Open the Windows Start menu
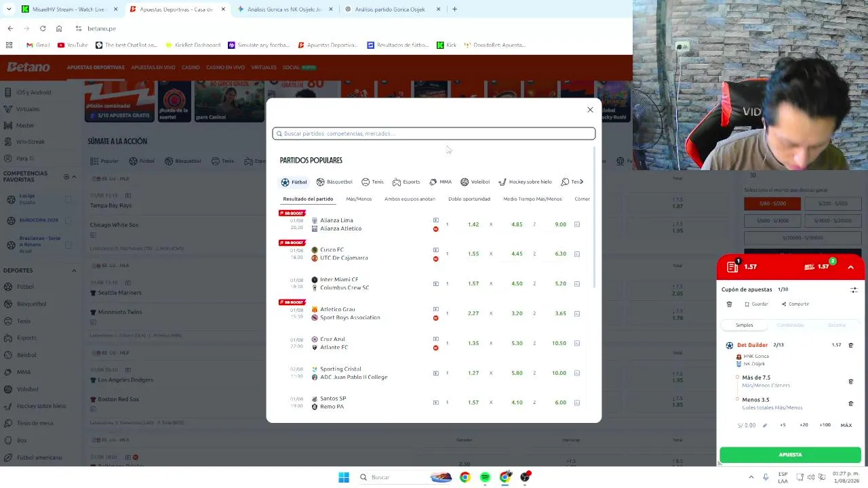 click(344, 477)
